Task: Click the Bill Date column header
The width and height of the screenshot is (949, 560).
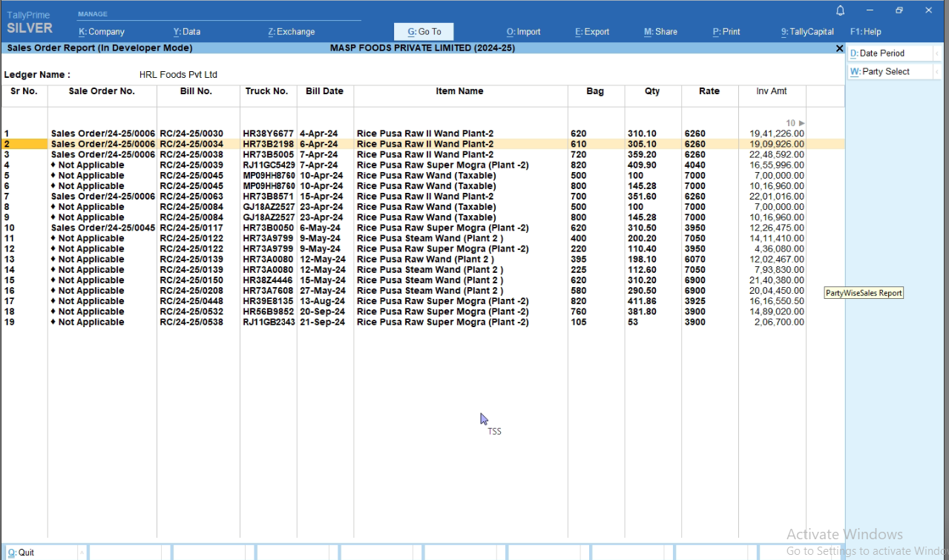Action: [x=324, y=91]
